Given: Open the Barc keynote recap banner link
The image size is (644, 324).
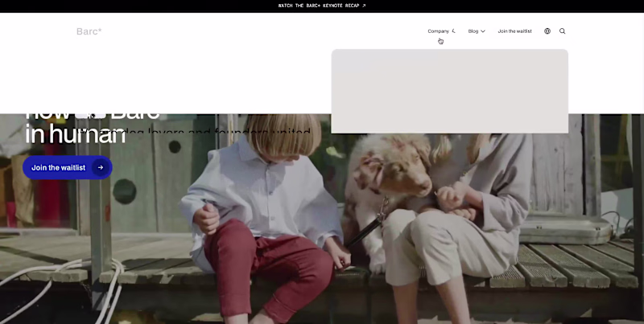Looking at the screenshot, I should tap(321, 6).
